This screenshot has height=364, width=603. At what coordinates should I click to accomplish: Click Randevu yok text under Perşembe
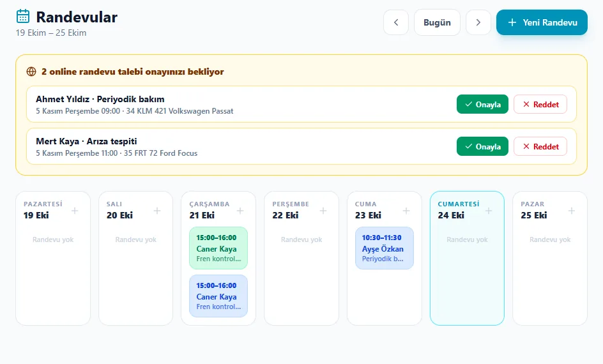pos(301,240)
